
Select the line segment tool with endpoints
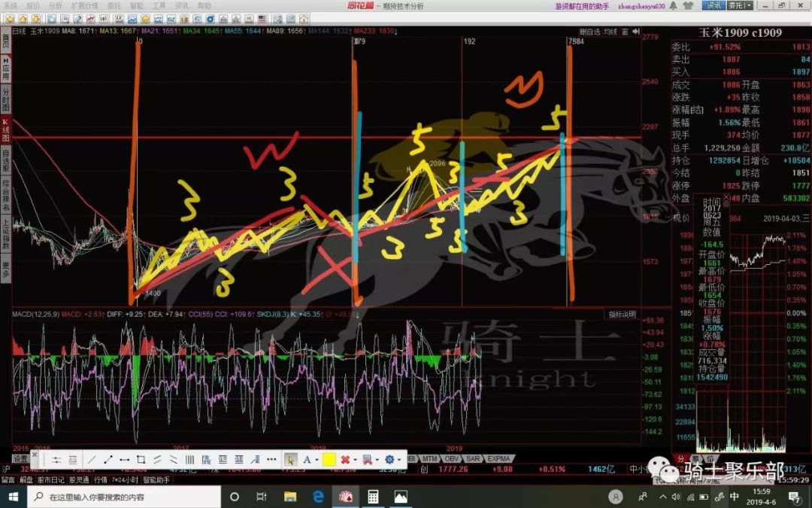click(x=108, y=460)
